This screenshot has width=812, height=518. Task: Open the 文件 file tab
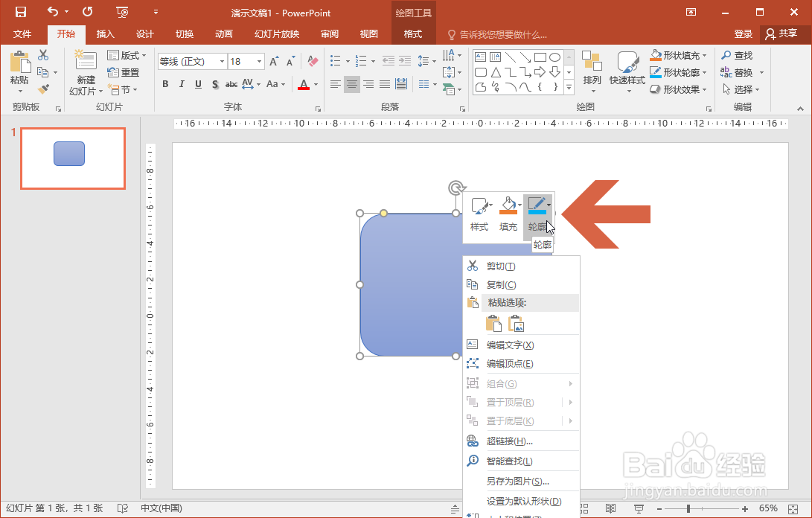(x=22, y=34)
